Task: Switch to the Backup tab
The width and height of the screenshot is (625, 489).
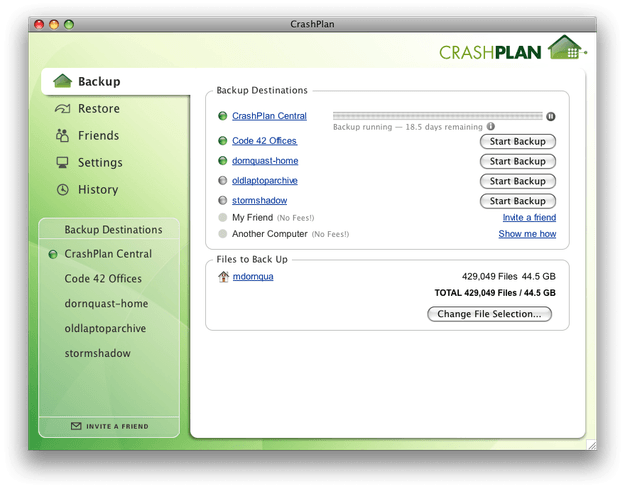Action: (x=116, y=81)
